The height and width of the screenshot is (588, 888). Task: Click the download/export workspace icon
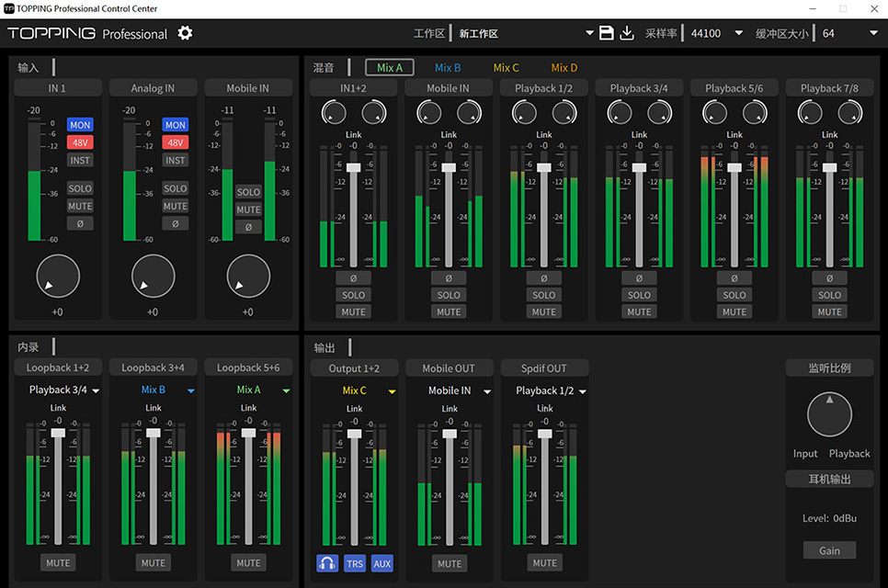point(627,32)
